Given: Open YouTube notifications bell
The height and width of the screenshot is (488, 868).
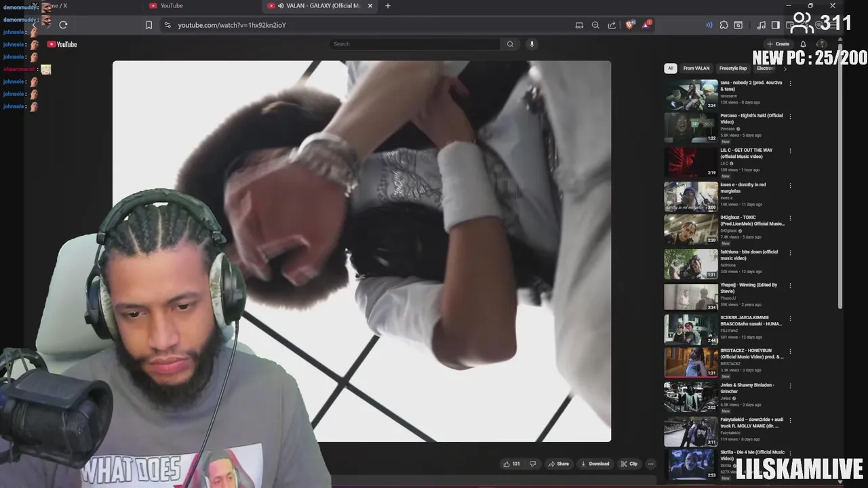Looking at the screenshot, I should [804, 44].
